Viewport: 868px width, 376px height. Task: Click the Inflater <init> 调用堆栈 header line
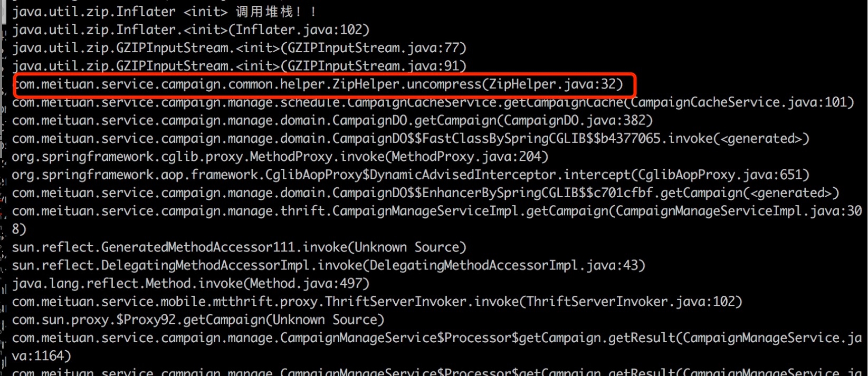[x=165, y=12]
